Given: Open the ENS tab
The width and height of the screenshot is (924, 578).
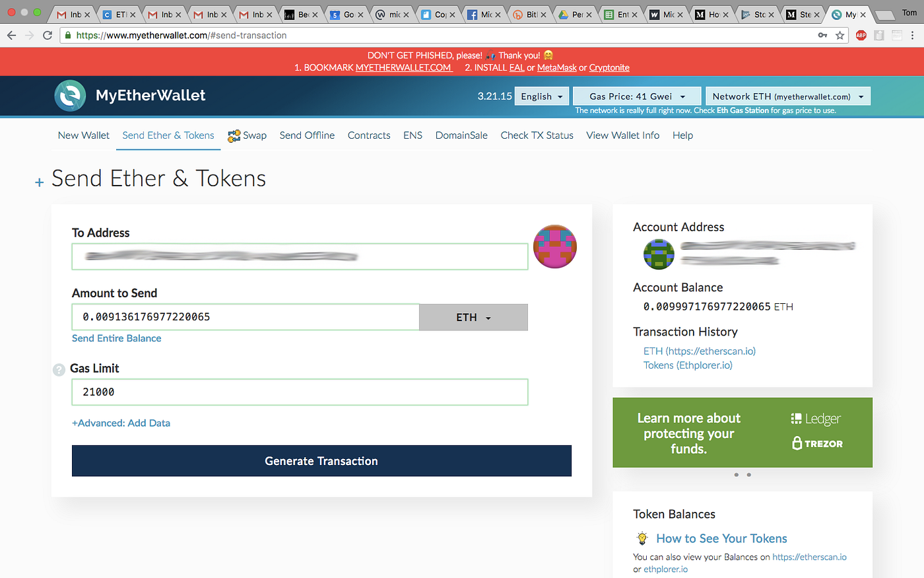Looking at the screenshot, I should [x=412, y=135].
